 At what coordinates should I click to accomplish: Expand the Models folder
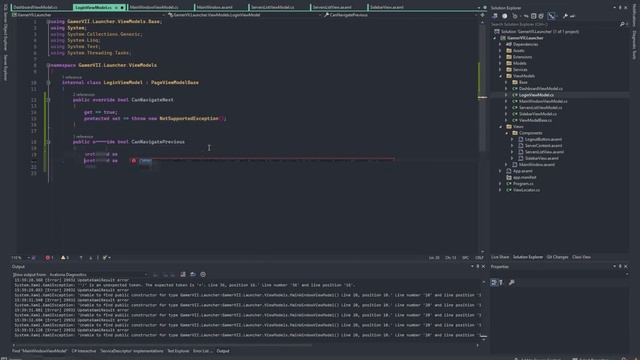[500, 63]
